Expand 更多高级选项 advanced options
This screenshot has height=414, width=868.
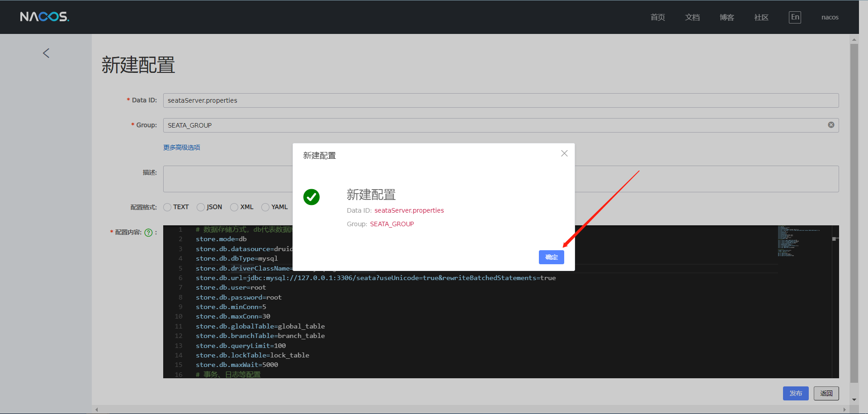click(x=182, y=148)
